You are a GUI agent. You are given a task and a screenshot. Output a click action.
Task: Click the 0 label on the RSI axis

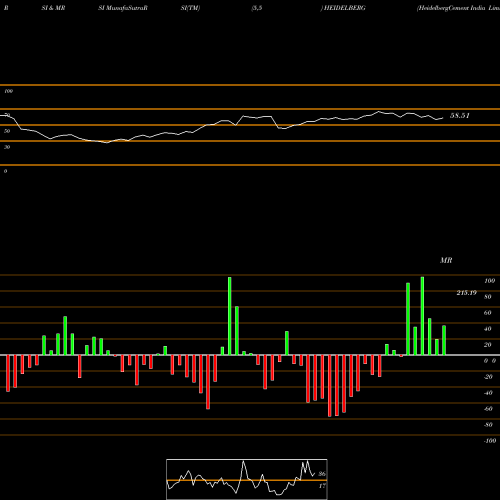pos(6,171)
